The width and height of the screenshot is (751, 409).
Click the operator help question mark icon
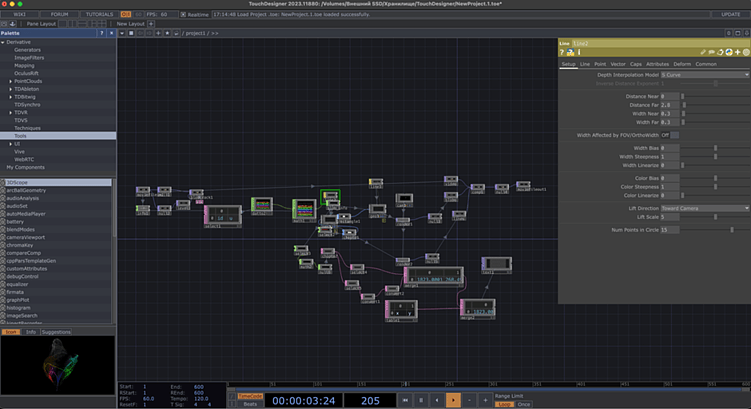[563, 52]
